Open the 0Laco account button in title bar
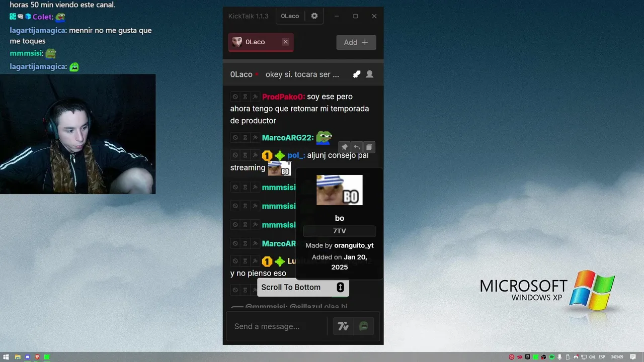This screenshot has width=644, height=362. (290, 16)
